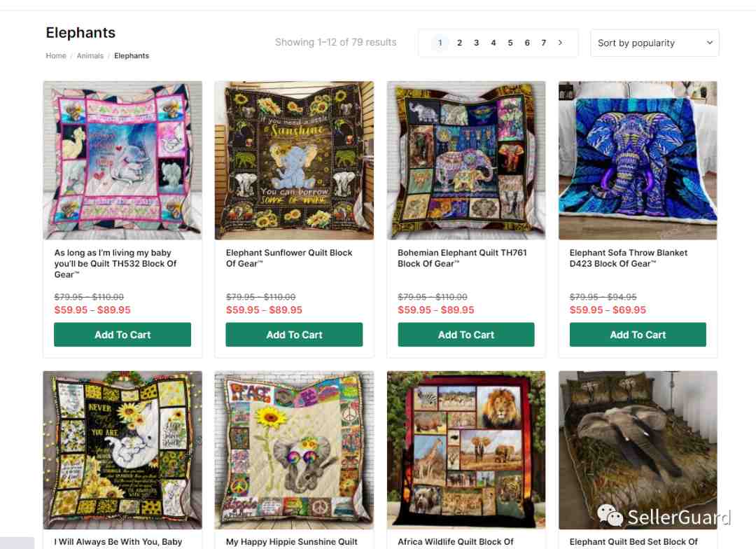Image resolution: width=756 pixels, height=549 pixels.
Task: Open the Bohemian Elephant Quilt thumbnail
Action: [x=465, y=160]
